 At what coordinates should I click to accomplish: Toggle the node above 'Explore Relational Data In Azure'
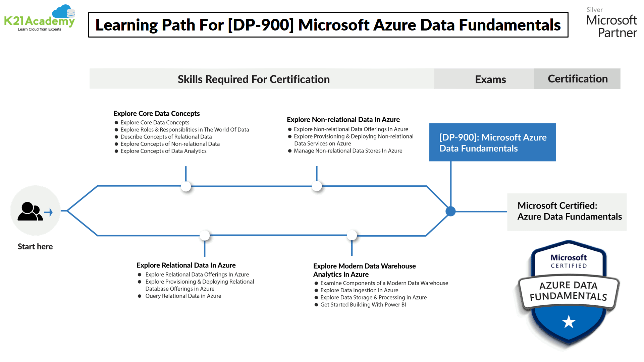(205, 235)
